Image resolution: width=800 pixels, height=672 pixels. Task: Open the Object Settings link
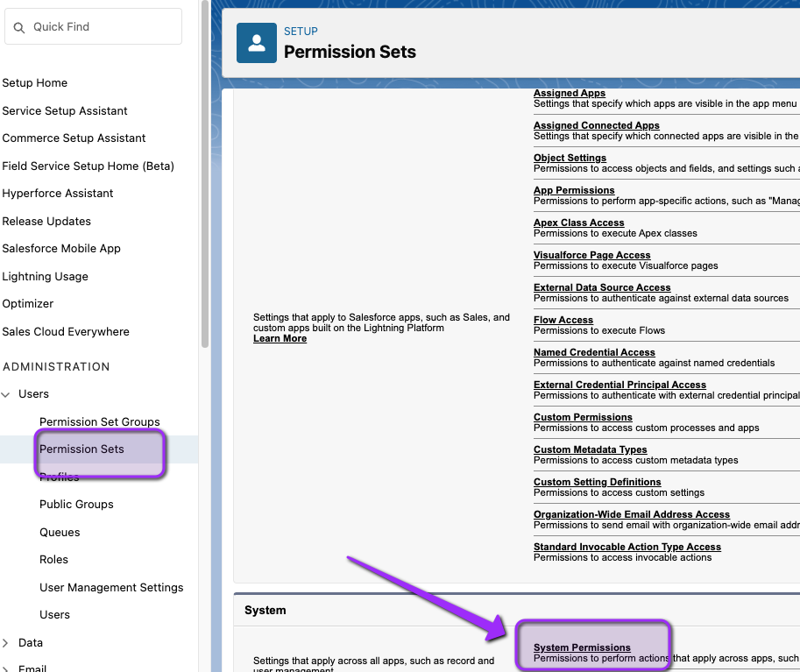pyautogui.click(x=570, y=158)
